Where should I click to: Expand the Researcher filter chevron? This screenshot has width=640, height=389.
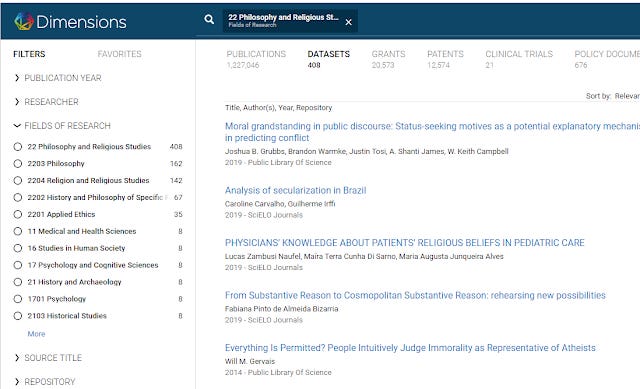pos(17,102)
